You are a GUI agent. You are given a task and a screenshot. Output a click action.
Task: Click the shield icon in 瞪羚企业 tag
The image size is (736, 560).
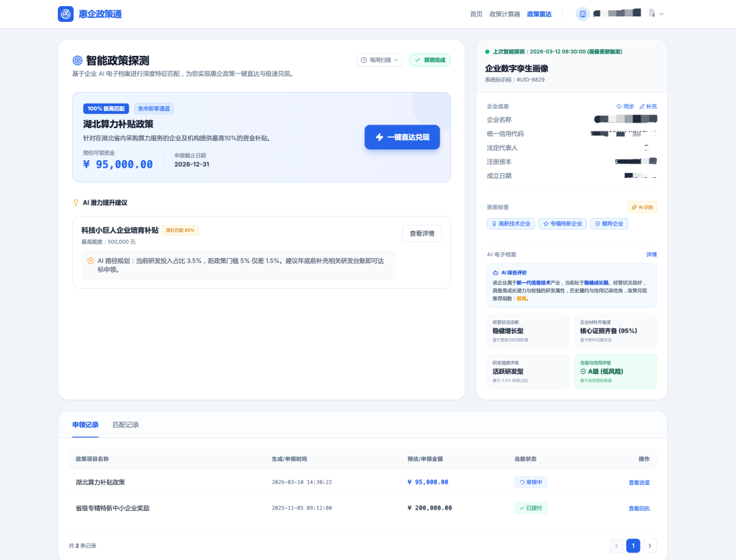(x=598, y=224)
